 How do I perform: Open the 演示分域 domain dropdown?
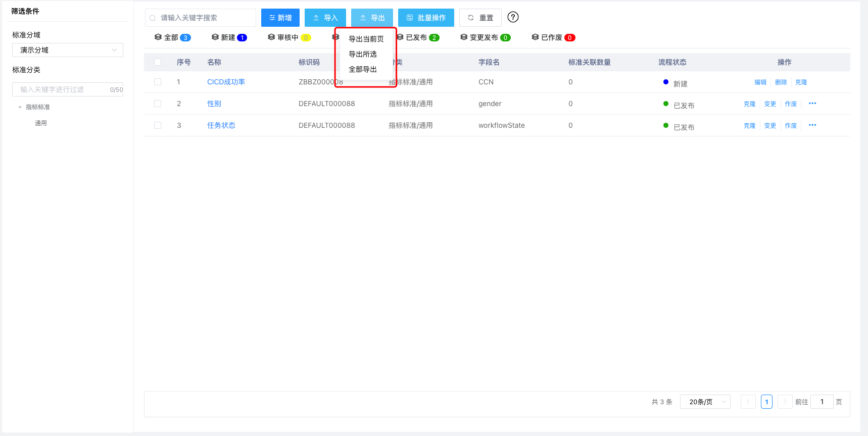68,50
